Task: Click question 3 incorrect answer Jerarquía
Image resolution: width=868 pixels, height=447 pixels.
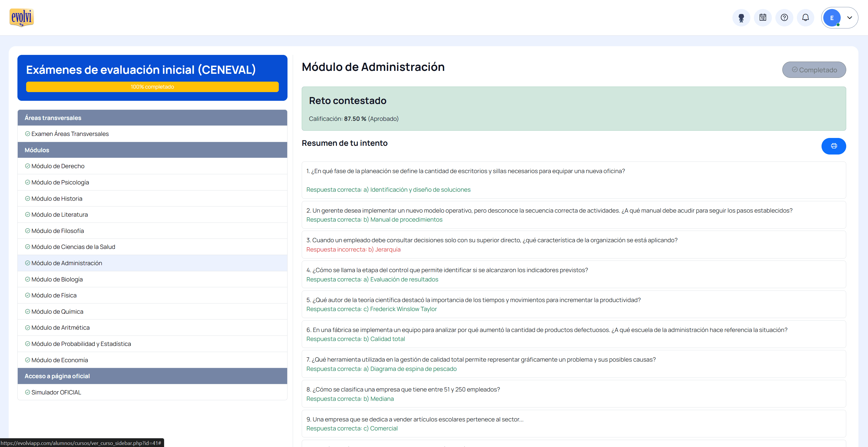Action: (353, 249)
